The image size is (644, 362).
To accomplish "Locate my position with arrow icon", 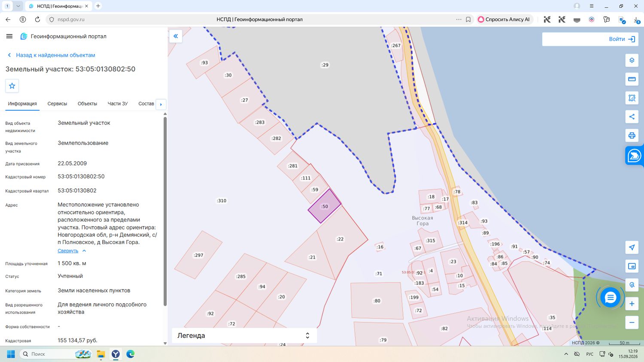I will coord(632,247).
